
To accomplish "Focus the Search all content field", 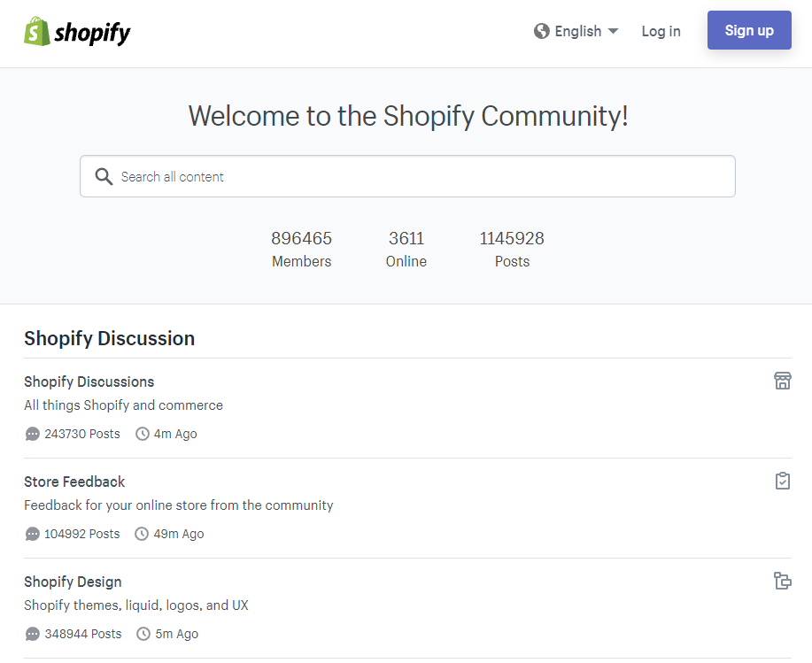I will 416,176.
